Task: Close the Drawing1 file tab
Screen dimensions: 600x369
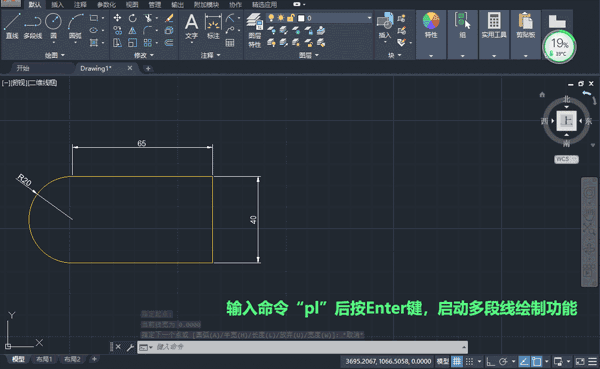Action: coord(130,68)
